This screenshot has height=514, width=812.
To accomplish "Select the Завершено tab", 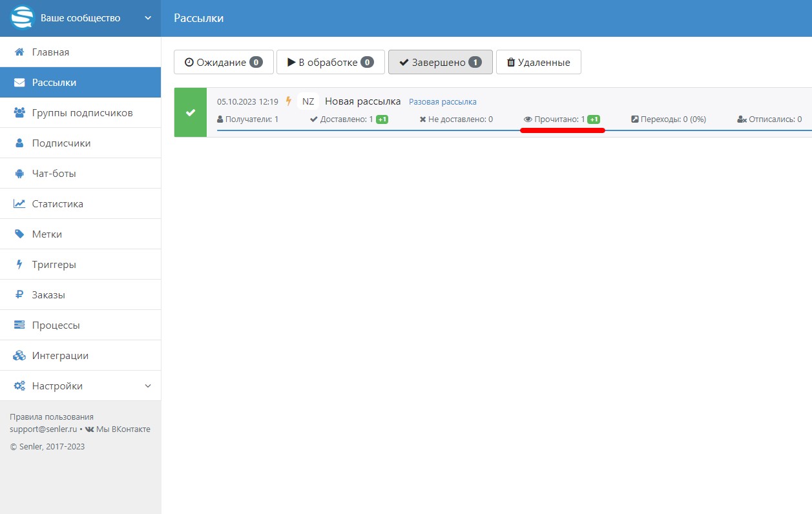I will (x=440, y=63).
